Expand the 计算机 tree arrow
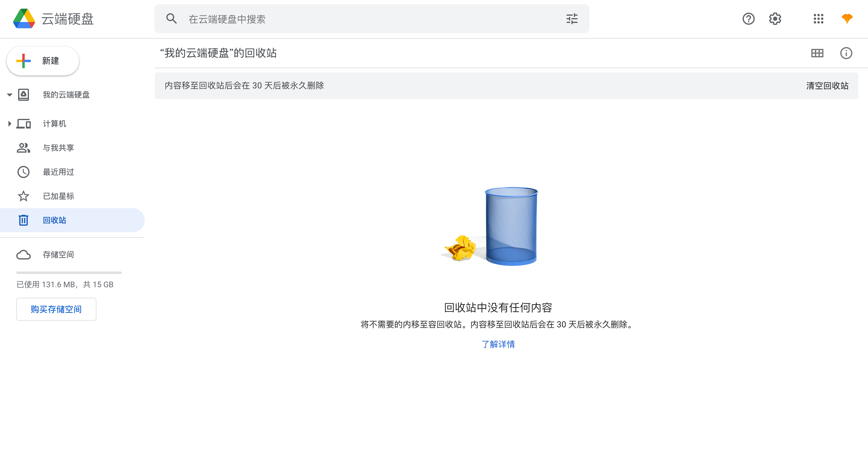 click(9, 124)
